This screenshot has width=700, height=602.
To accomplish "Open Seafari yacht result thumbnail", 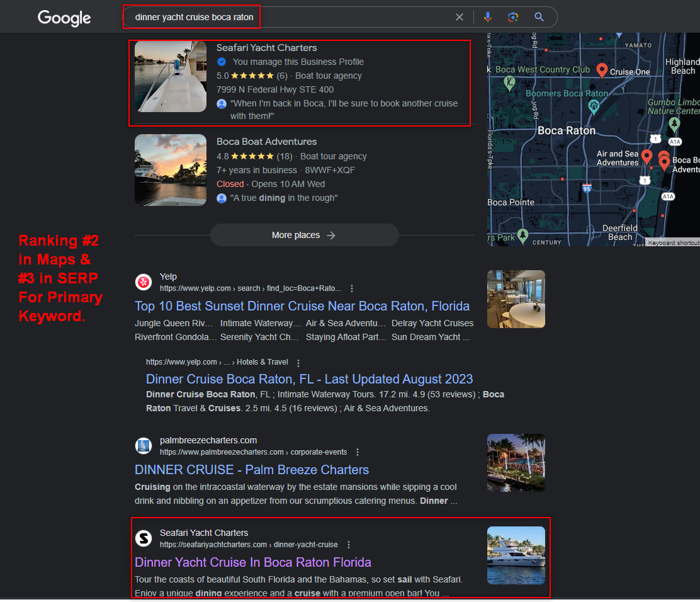I will click(x=516, y=555).
